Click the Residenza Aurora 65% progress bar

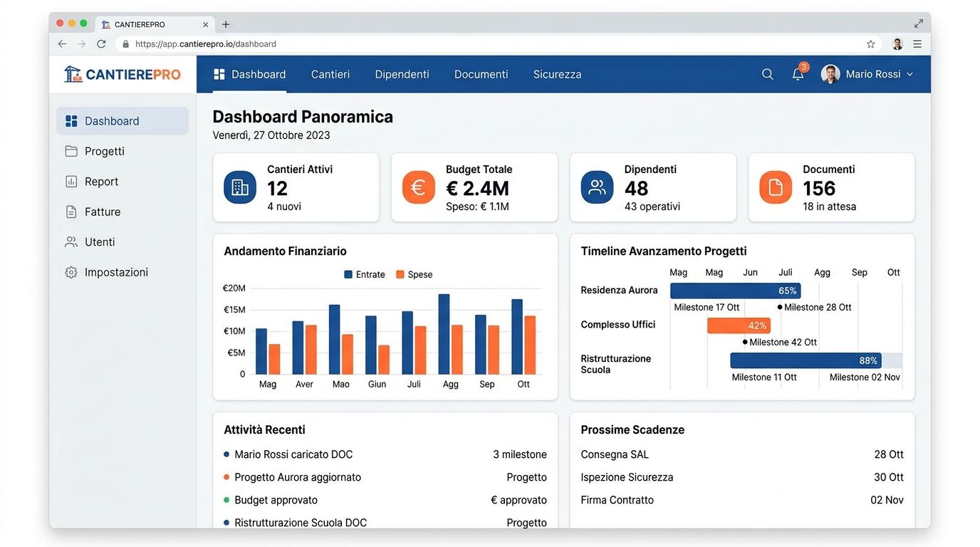click(x=735, y=290)
